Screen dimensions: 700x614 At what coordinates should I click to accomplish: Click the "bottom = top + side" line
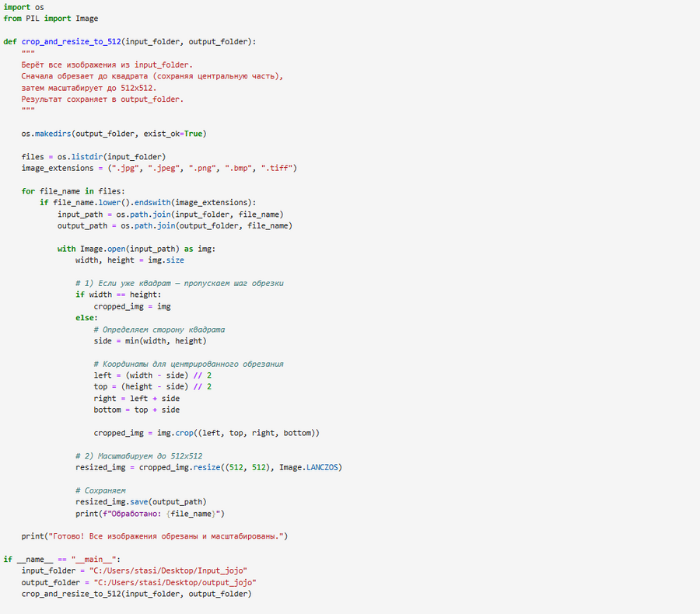pyautogui.click(x=136, y=410)
